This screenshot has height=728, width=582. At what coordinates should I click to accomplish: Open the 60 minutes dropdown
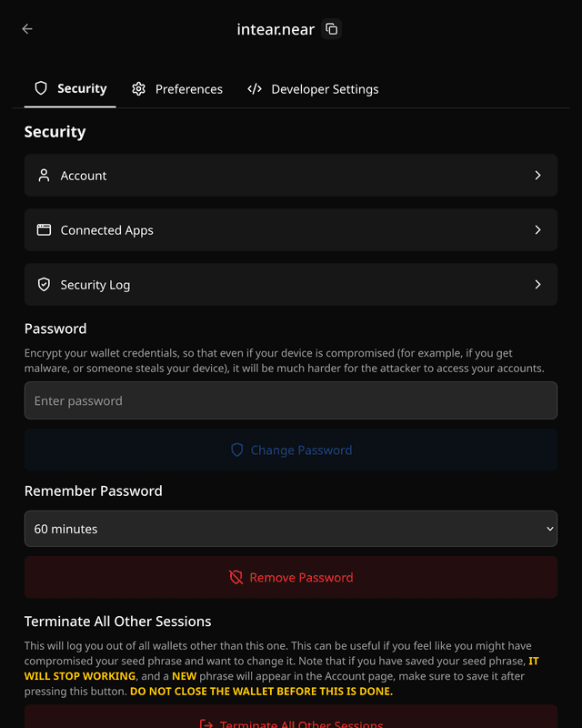click(x=291, y=529)
